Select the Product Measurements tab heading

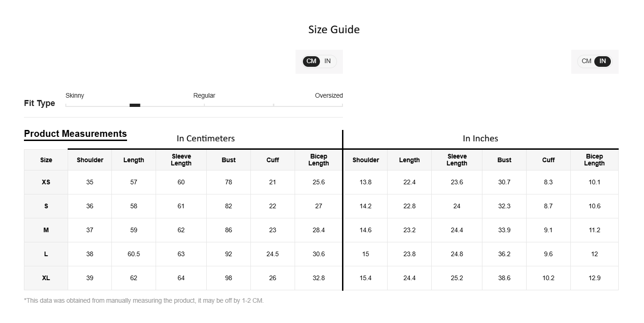point(75,134)
